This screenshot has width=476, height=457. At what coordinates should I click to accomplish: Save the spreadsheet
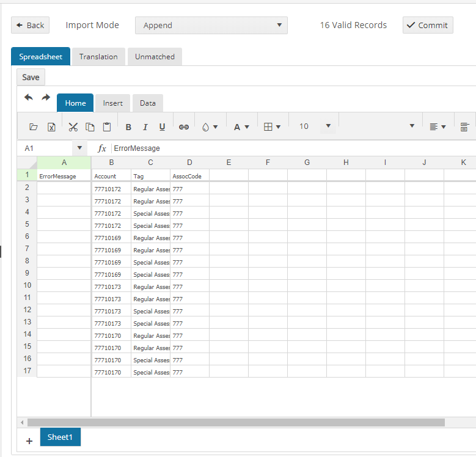(x=31, y=77)
